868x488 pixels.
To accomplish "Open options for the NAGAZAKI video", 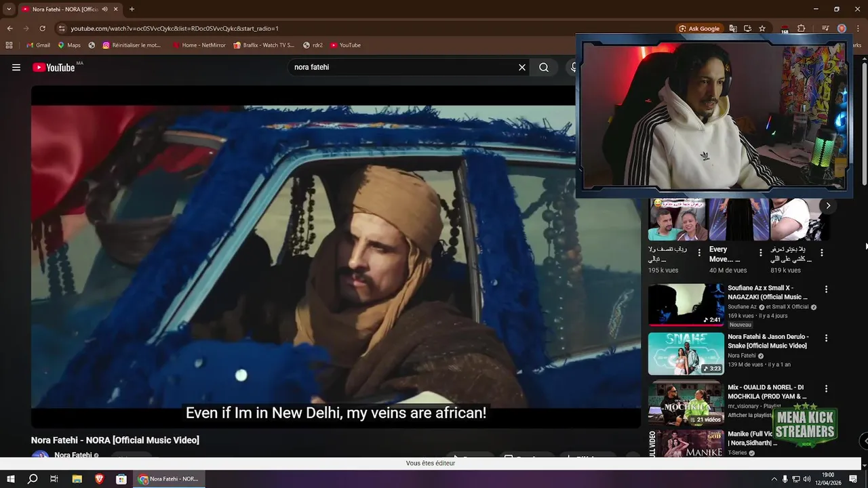I will click(826, 289).
